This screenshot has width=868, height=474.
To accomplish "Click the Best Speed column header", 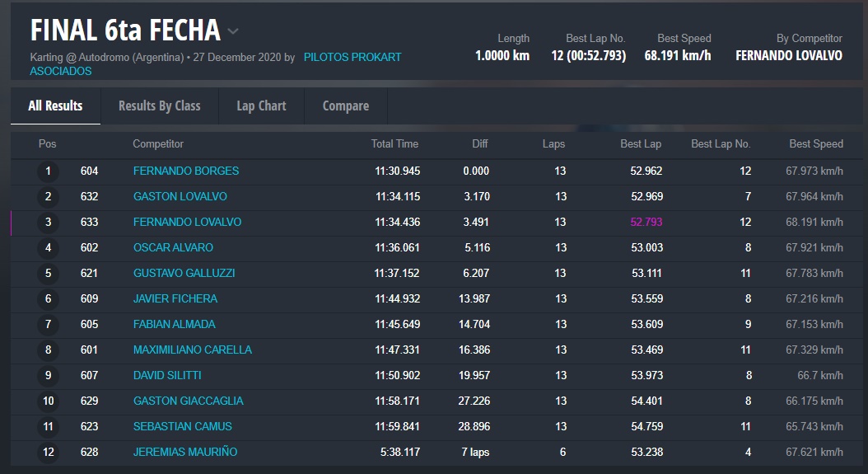I will 815,144.
